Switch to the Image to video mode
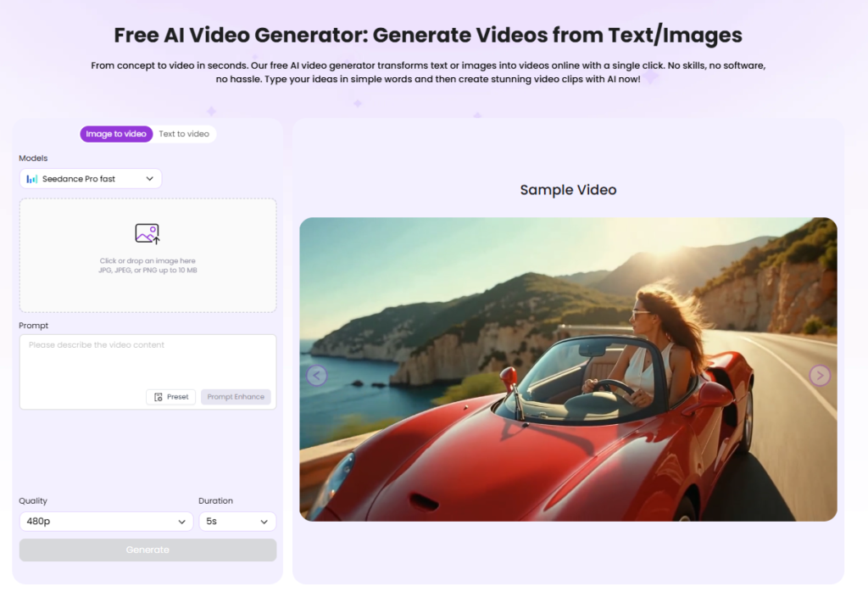 116,134
